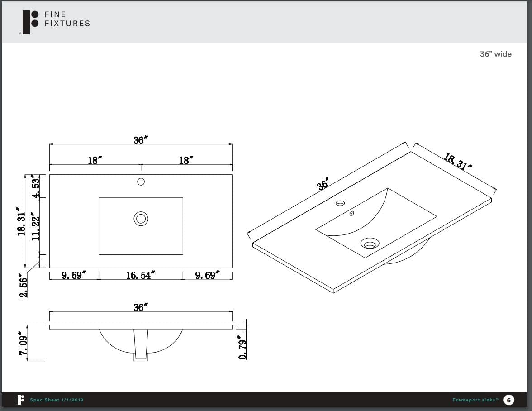Image resolution: width=532 pixels, height=411 pixels.
Task: Click the vertical 18.31" depth dimension in top view
Action: 21,222
